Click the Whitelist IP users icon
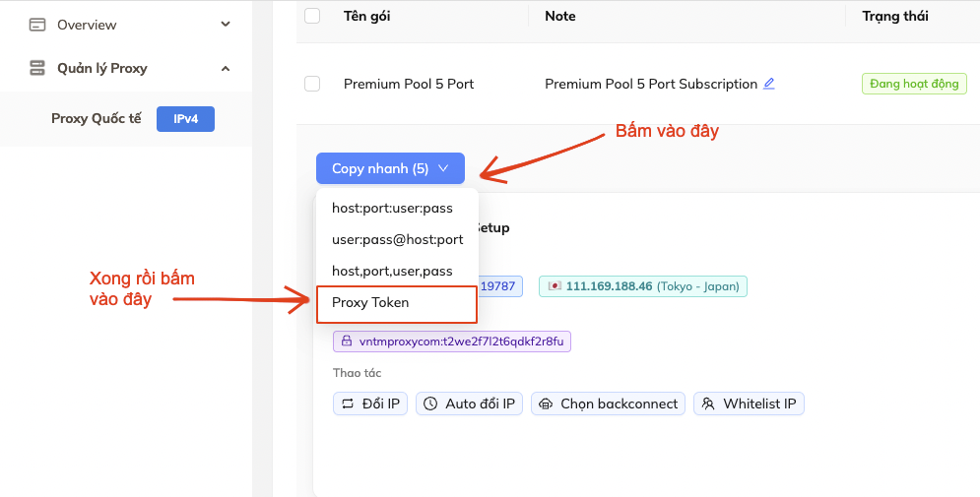980x497 pixels. 708,404
